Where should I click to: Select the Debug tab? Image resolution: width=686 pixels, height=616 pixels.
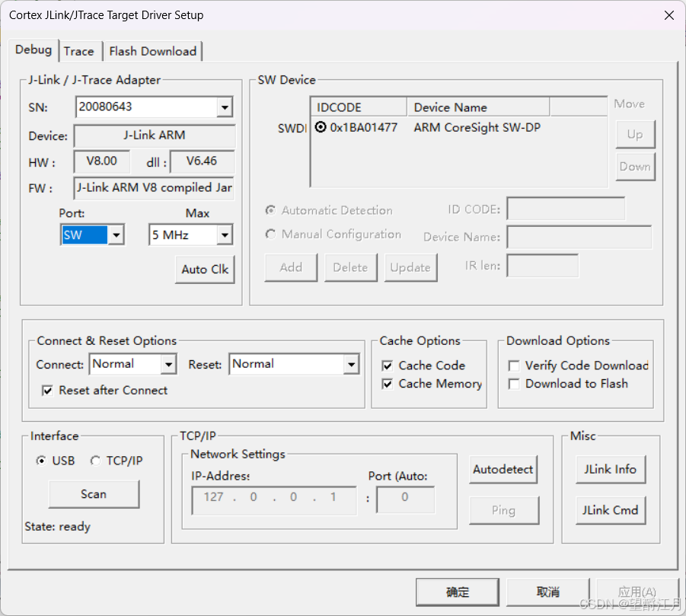34,49
